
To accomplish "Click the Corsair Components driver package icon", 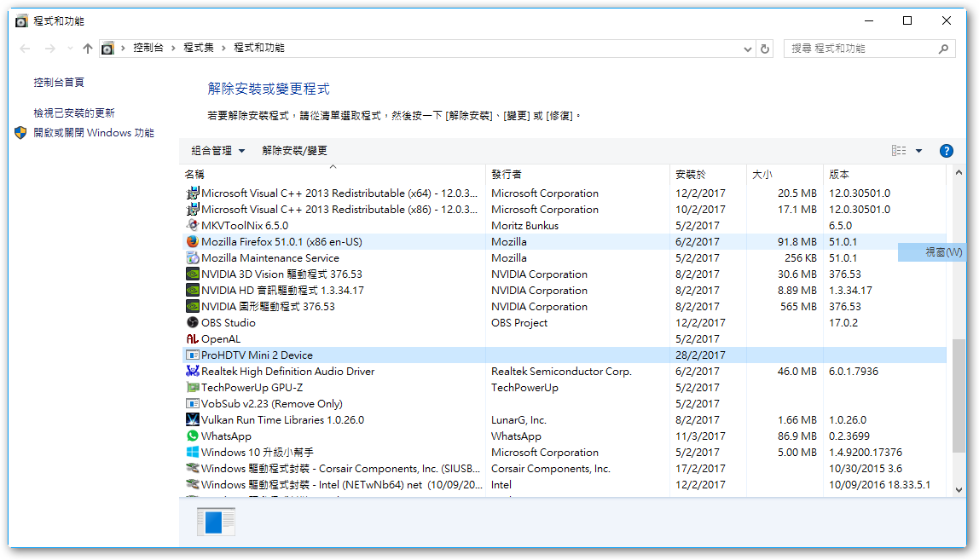I will coord(193,468).
